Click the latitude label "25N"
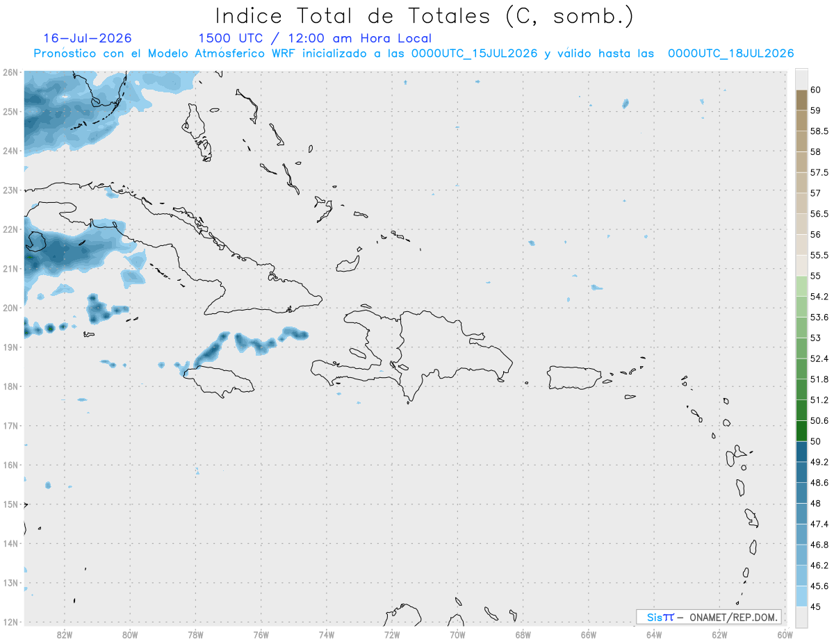Image resolution: width=834 pixels, height=644 pixels. pyautogui.click(x=10, y=111)
